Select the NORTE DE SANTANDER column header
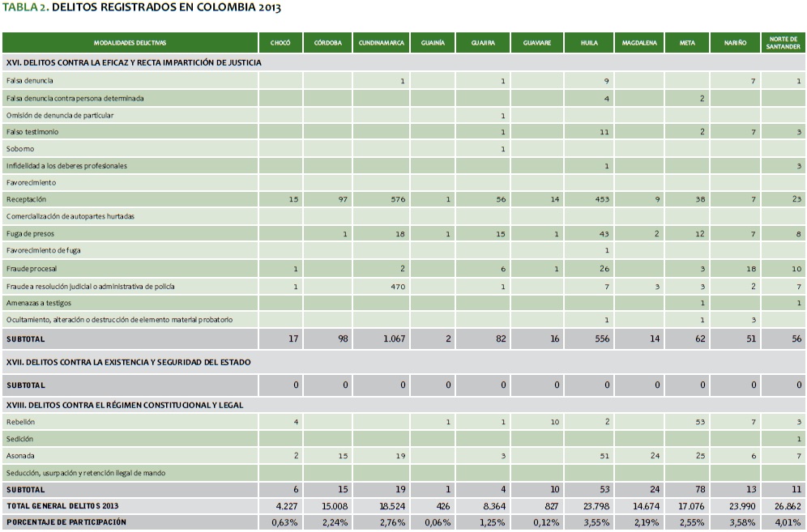The height and width of the screenshot is (532, 807). [x=784, y=42]
